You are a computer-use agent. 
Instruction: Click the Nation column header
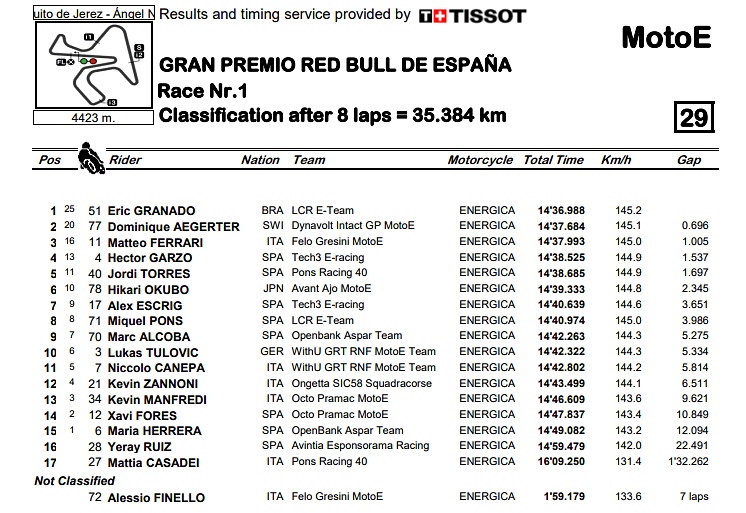coord(260,160)
